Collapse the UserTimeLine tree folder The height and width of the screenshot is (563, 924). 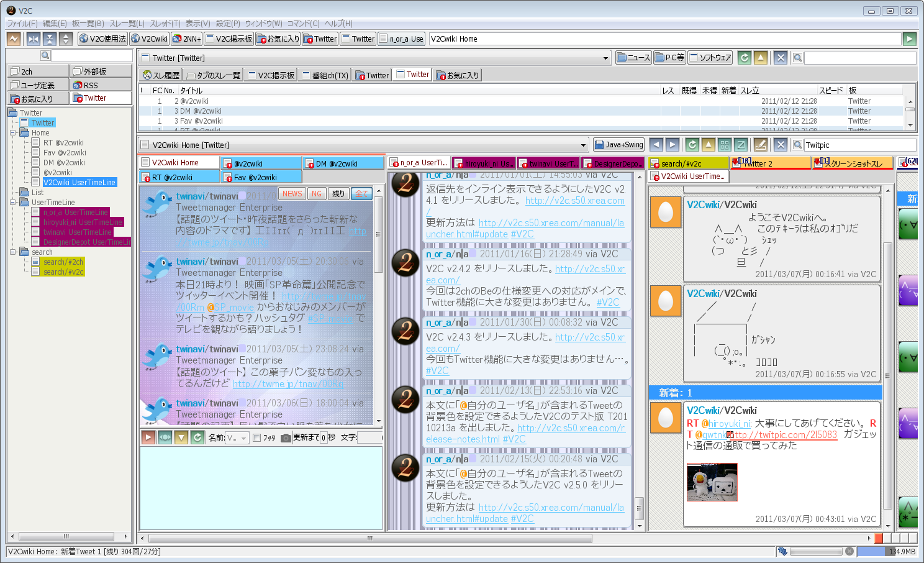(13, 203)
